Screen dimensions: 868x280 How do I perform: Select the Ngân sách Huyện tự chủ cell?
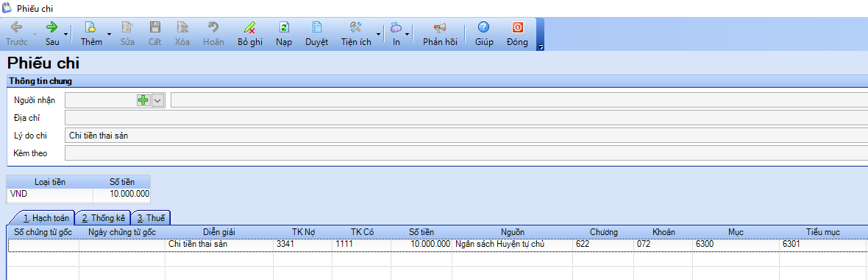pyautogui.click(x=513, y=244)
